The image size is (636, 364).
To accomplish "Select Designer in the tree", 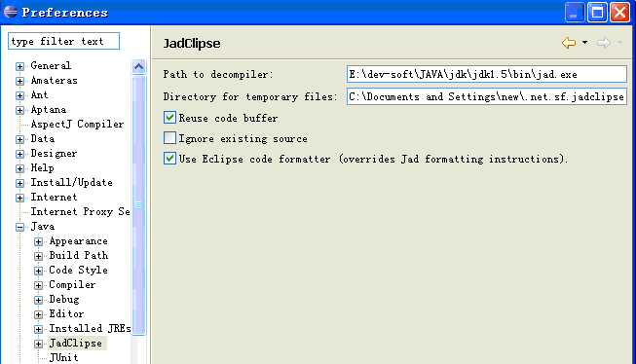I will 54,153.
